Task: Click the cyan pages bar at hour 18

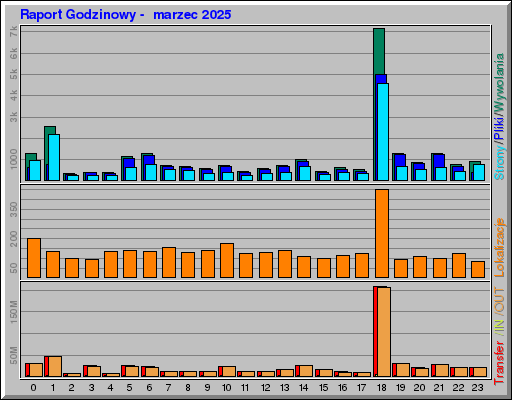Action: point(383,132)
